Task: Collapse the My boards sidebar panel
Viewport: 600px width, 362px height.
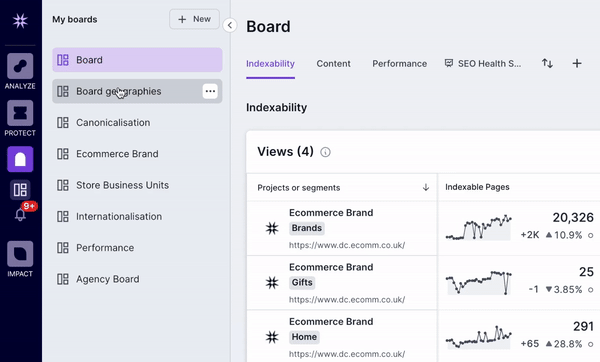Action: [230, 25]
